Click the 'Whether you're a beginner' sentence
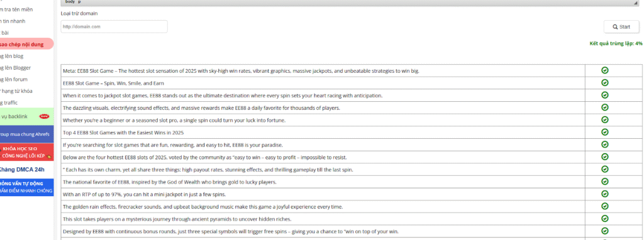644x240 pixels. (174, 120)
